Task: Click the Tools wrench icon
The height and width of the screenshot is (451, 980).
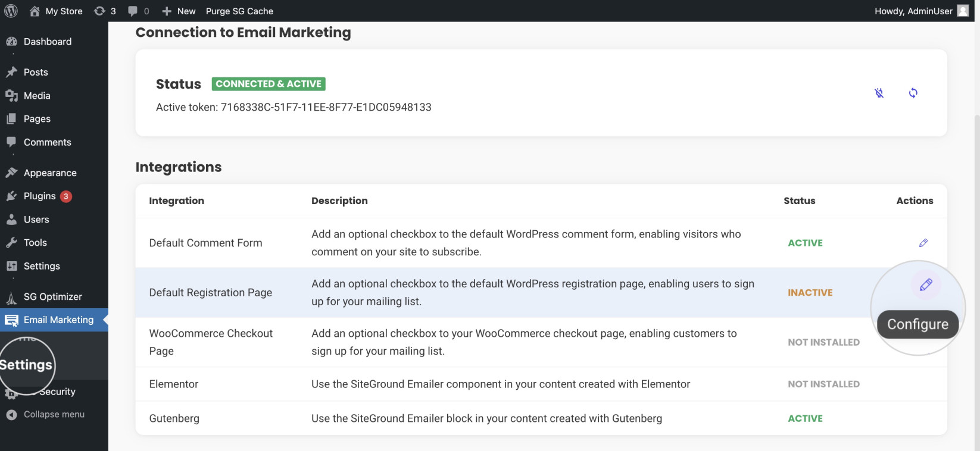Action: click(11, 243)
